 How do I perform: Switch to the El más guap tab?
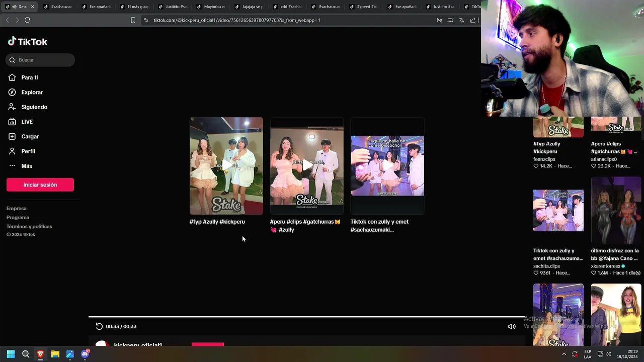point(134,7)
